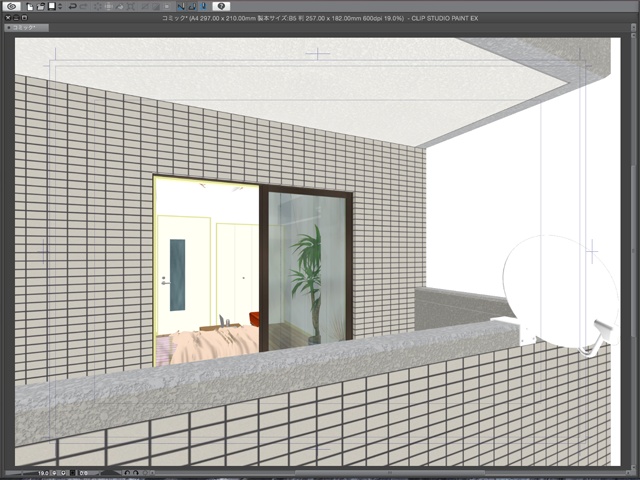This screenshot has height=480, width=640.
Task: Click the Clear (delete) toolbar icon
Action: coord(98,7)
